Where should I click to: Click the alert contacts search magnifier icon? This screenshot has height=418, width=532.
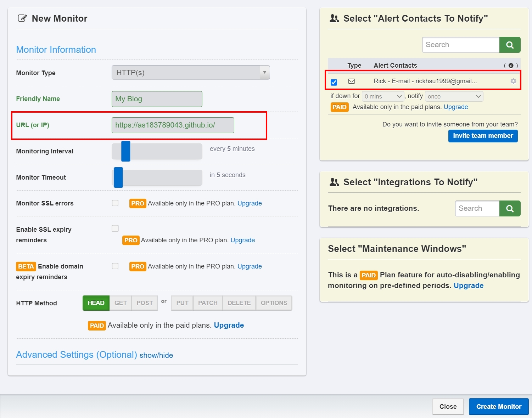point(510,45)
